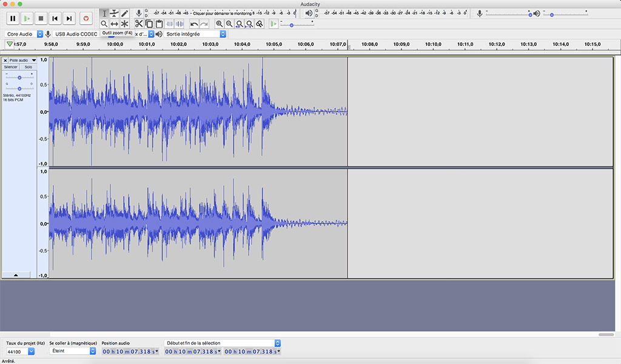Click the playback meter speaker icon
This screenshot has height=364, width=621.
coord(309,13)
